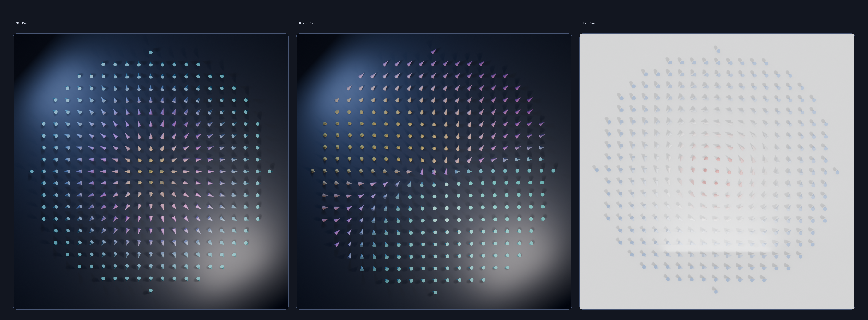The image size is (868, 320).
Task: Select leftmost lone cone in Néel panel
Action: [x=32, y=171]
